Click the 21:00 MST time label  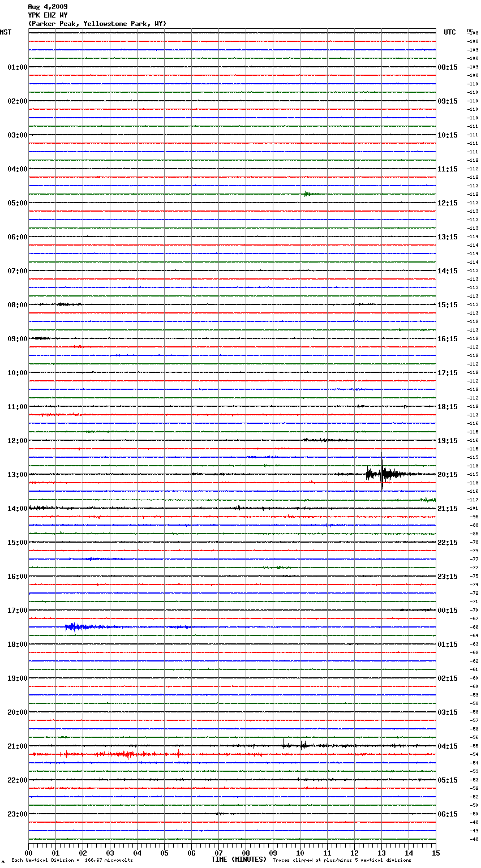coord(18,746)
